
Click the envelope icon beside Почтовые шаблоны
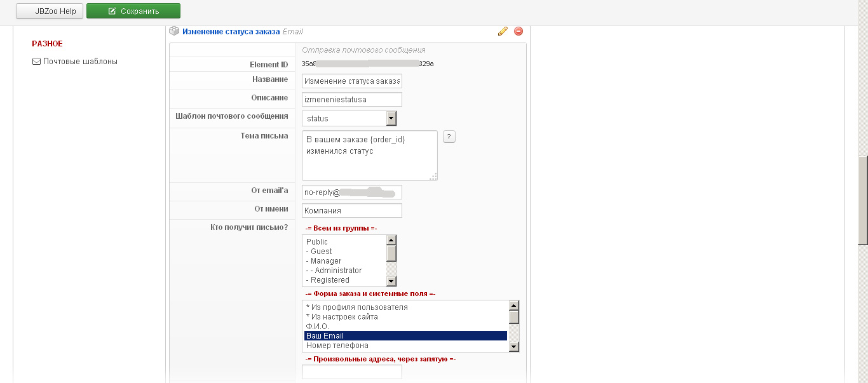click(36, 62)
